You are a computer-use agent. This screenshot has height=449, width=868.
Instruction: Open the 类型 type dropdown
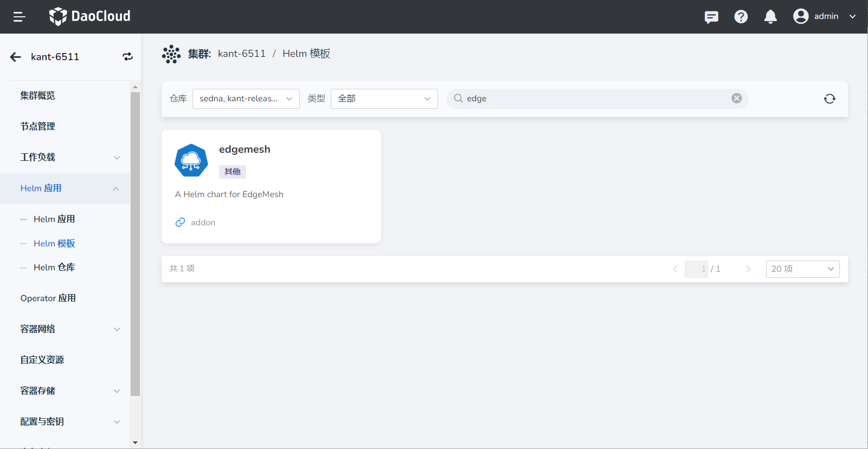tap(384, 99)
